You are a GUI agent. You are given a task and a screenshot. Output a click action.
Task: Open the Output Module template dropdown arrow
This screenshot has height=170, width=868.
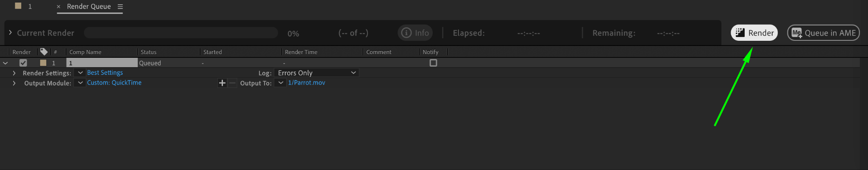80,83
